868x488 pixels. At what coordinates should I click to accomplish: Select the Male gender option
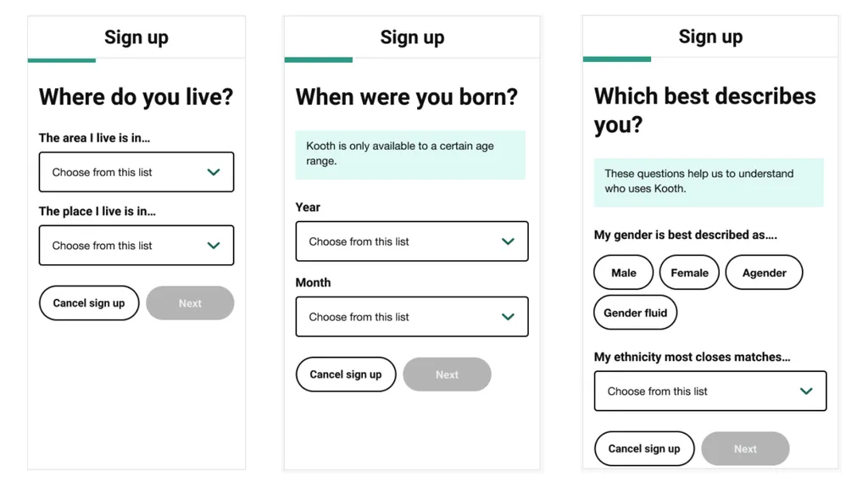pyautogui.click(x=623, y=272)
